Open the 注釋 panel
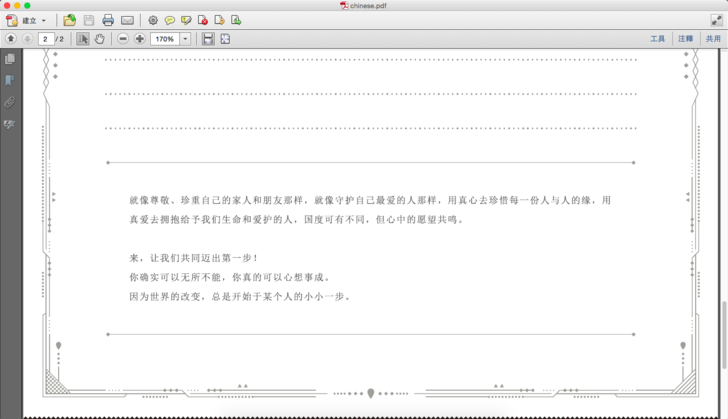The height and width of the screenshot is (419, 728). tap(685, 39)
